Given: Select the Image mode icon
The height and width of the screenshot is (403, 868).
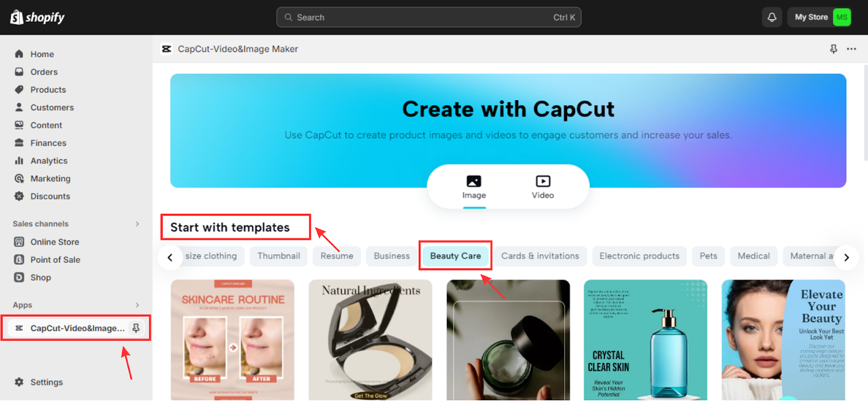Looking at the screenshot, I should click(474, 182).
